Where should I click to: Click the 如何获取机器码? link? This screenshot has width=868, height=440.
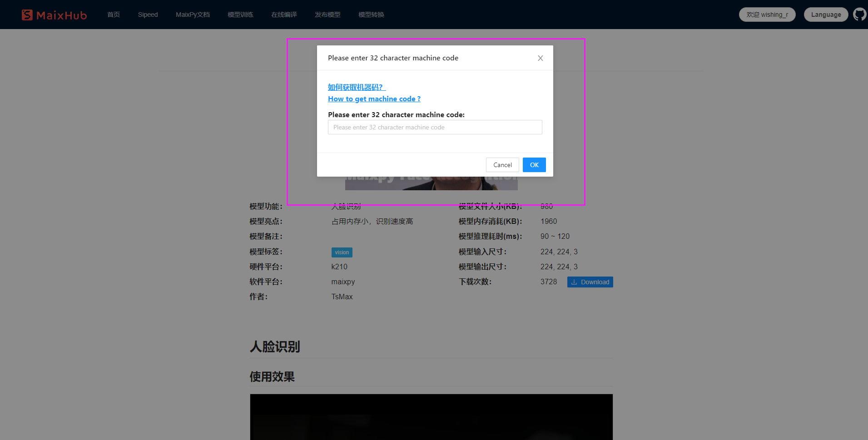(x=355, y=87)
